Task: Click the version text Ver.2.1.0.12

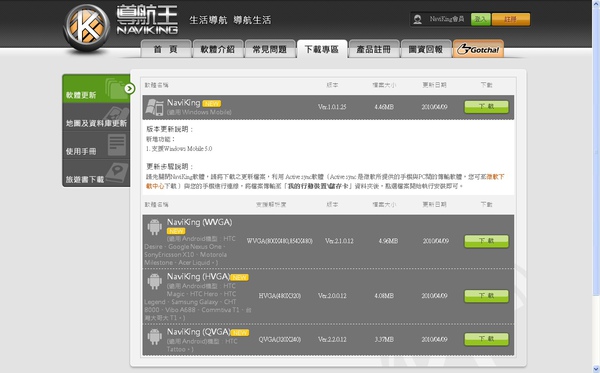Action: pyautogui.click(x=339, y=241)
